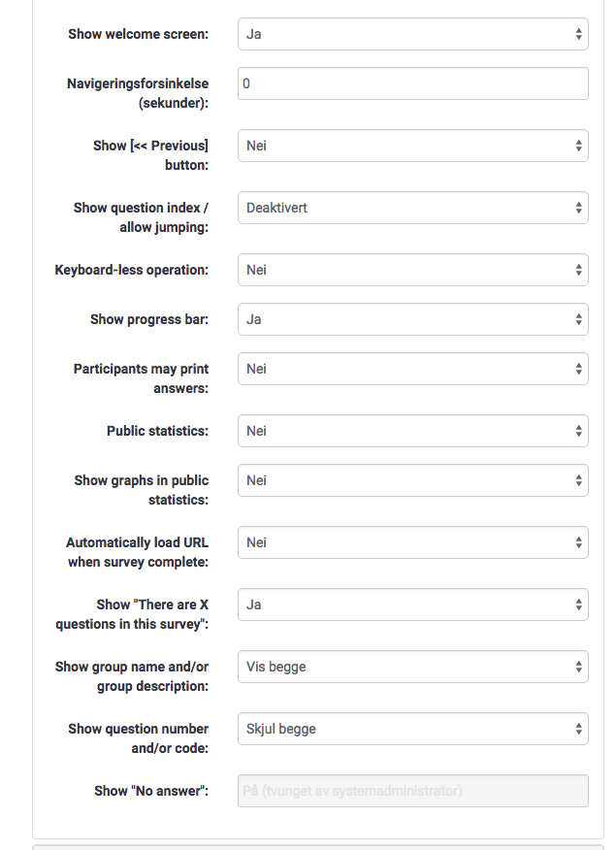Click the Navigeringsforsinkelse seconds input field
The image size is (616, 850).
tap(412, 83)
